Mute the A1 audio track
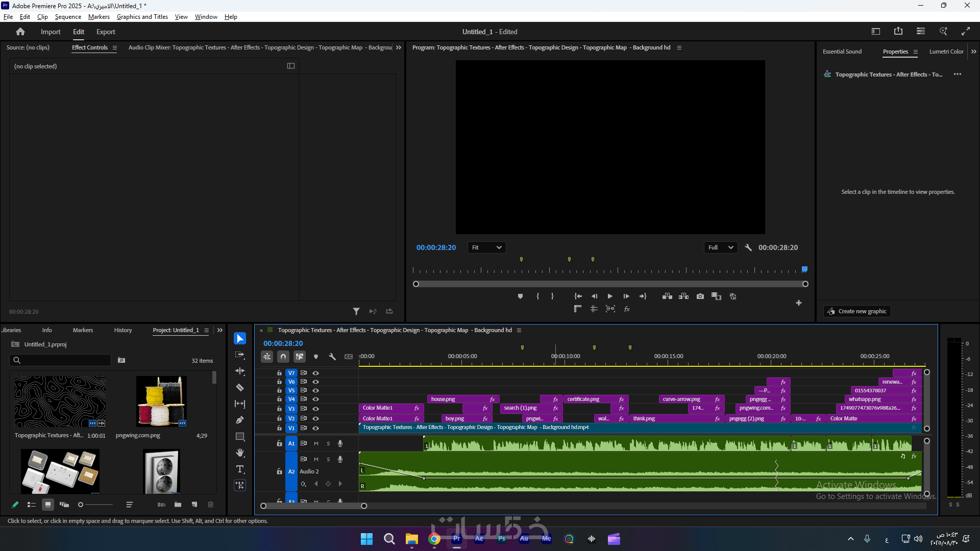The height and width of the screenshot is (551, 980). point(316,444)
